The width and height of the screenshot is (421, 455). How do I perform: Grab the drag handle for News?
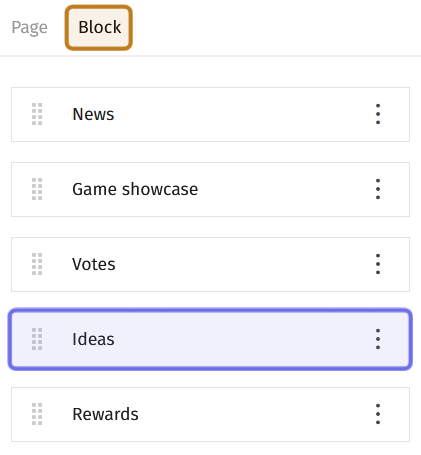coord(37,114)
